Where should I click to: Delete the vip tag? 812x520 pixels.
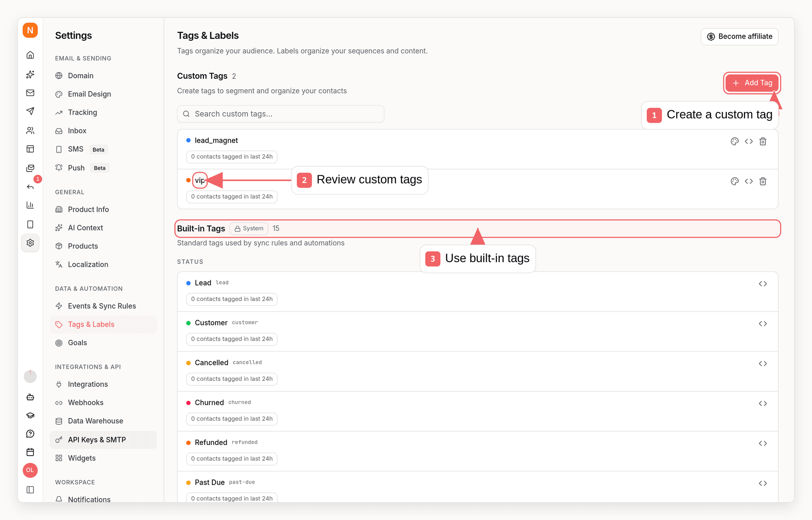coord(763,181)
